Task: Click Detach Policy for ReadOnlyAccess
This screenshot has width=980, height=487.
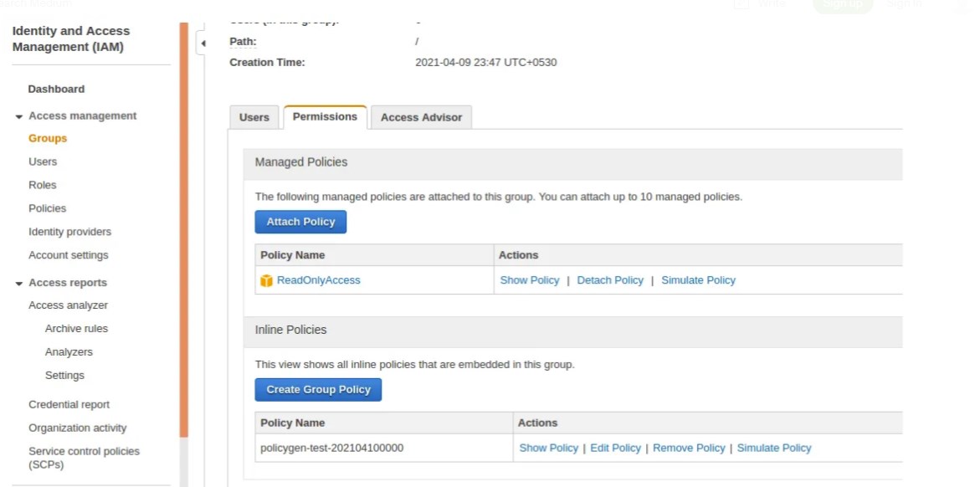Action: tap(610, 280)
